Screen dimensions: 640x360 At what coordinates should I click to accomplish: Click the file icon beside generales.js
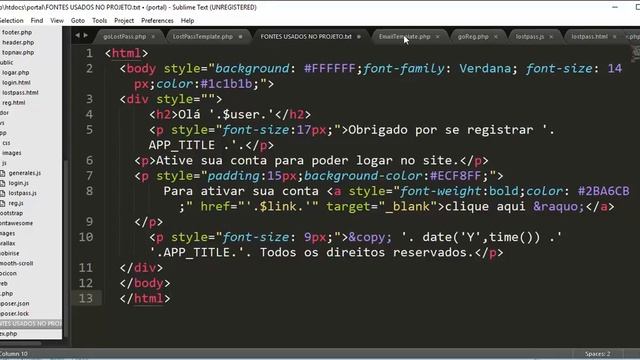tap(2, 173)
